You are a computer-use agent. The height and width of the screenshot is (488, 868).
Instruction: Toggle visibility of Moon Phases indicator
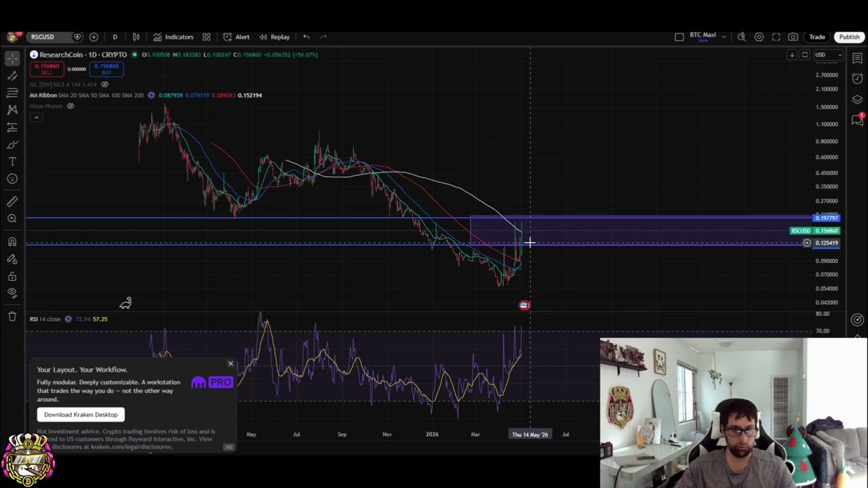pyautogui.click(x=70, y=106)
